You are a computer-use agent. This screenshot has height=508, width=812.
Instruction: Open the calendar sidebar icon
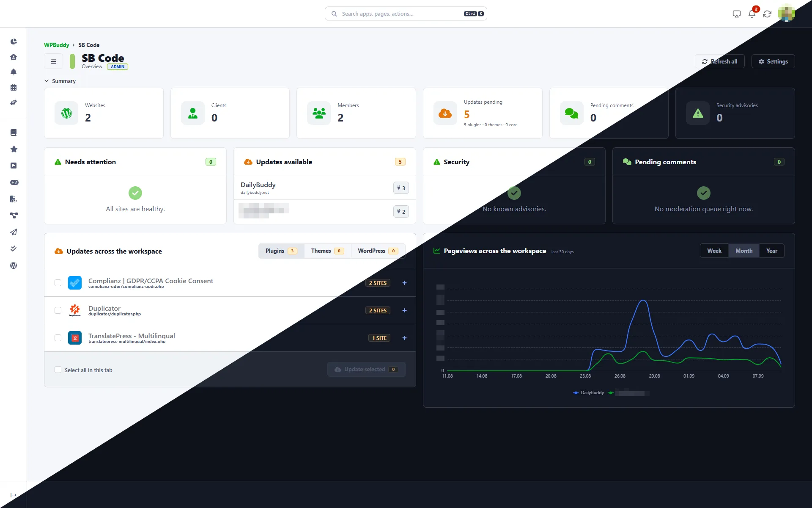pyautogui.click(x=14, y=87)
